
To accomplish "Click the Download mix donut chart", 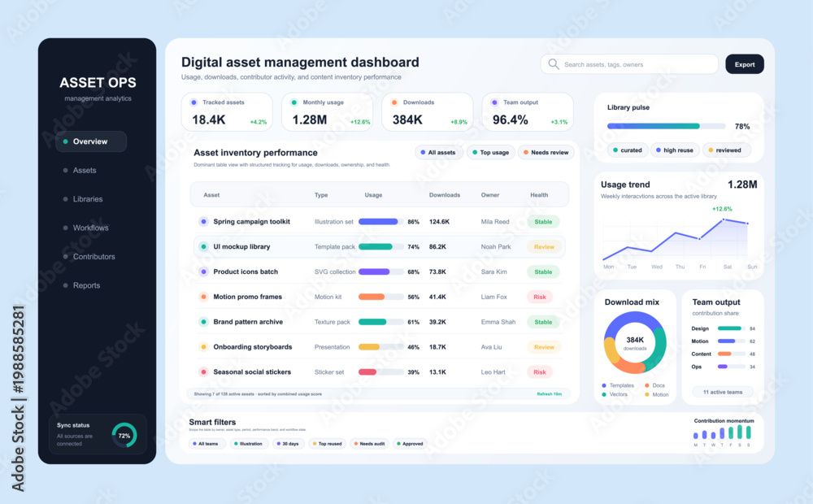I will (635, 343).
